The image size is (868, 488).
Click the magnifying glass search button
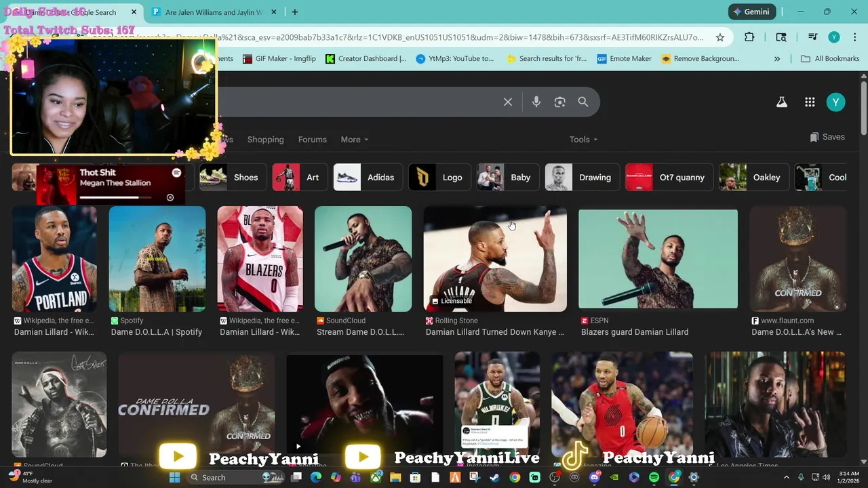tap(583, 102)
